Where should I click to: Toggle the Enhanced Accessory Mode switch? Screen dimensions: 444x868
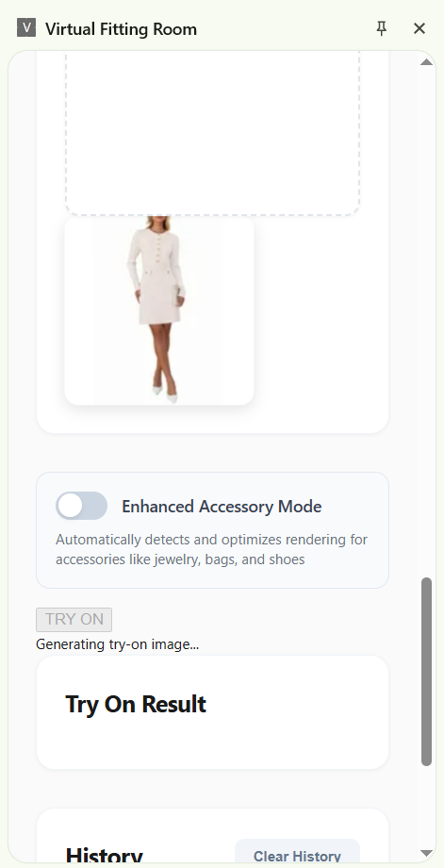tap(81, 506)
